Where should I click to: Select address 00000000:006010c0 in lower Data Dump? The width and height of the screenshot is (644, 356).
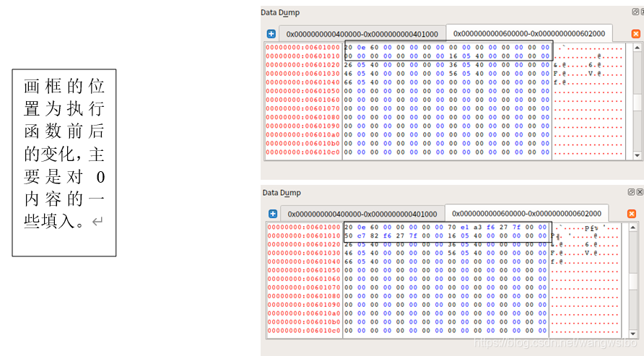(304, 331)
